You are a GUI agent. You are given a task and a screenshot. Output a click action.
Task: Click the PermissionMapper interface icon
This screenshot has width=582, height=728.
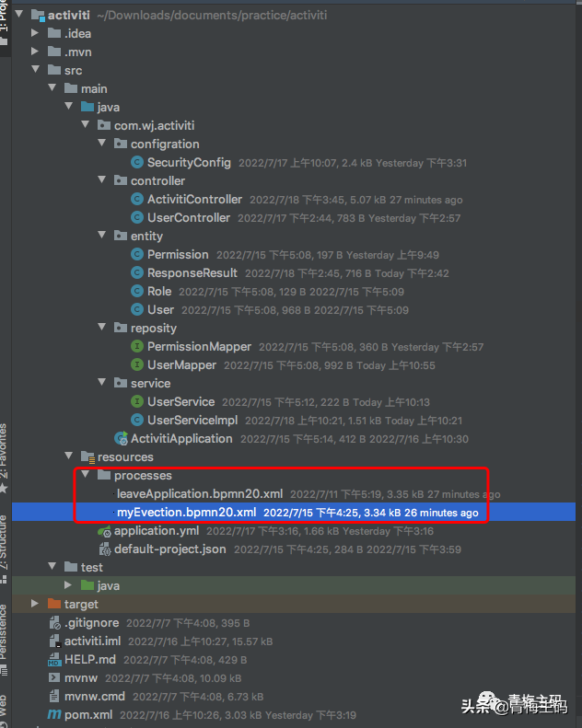point(137,346)
